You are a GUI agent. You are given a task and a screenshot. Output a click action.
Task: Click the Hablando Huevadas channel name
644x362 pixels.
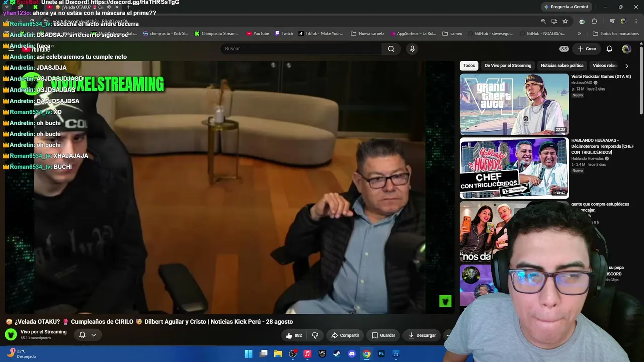[587, 159]
